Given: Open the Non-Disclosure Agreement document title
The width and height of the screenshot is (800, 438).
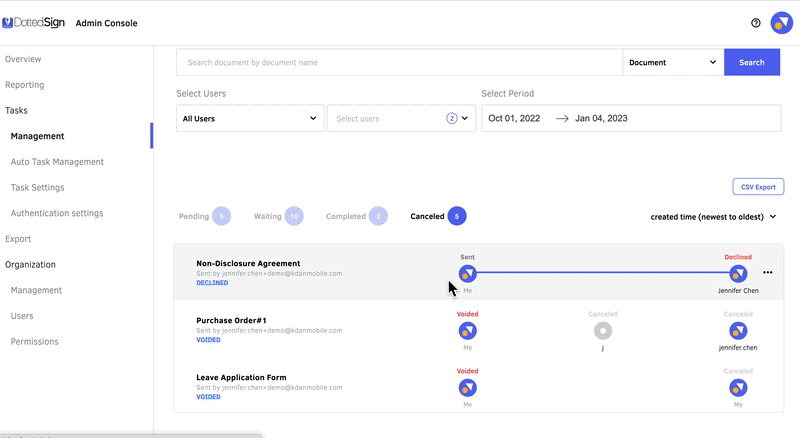Looking at the screenshot, I should click(248, 263).
